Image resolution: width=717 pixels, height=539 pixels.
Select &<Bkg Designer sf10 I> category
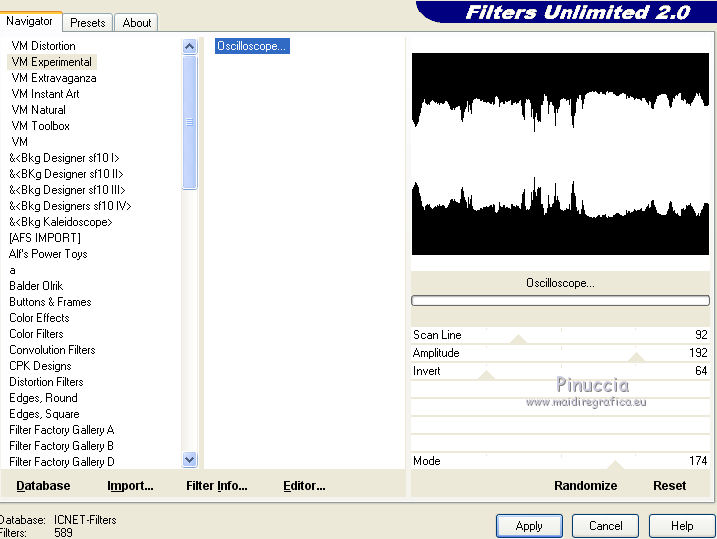pyautogui.click(x=64, y=158)
